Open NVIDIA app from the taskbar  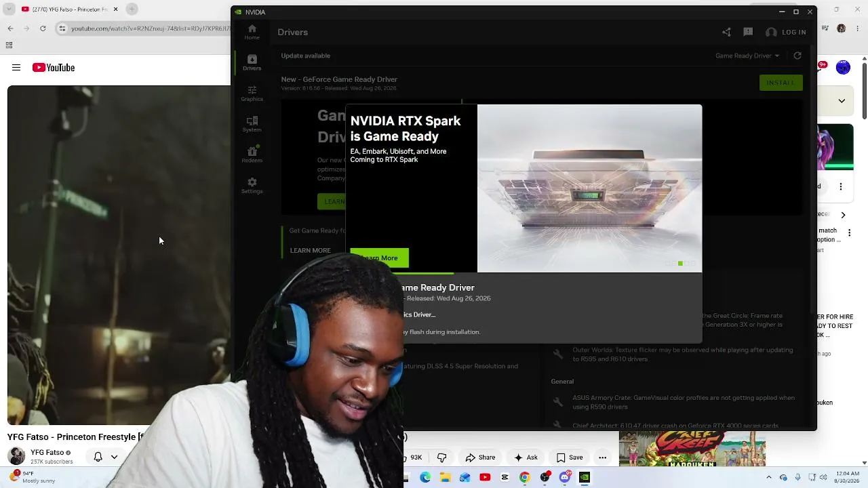[x=585, y=477]
